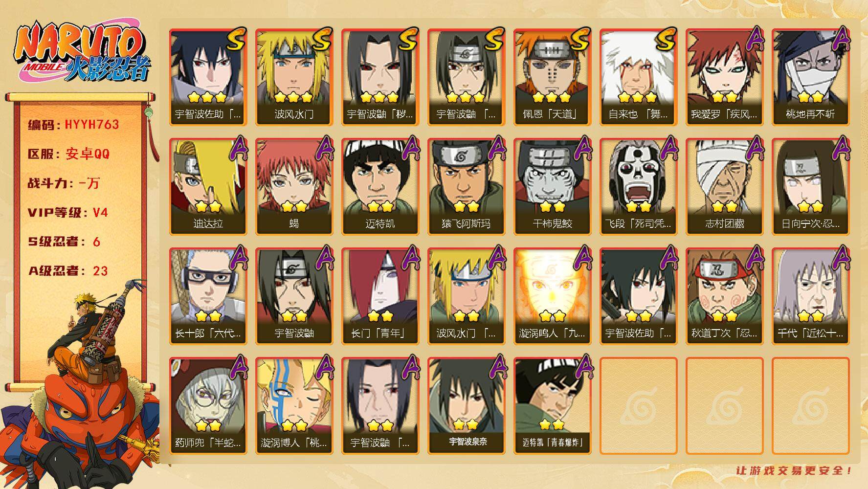
Task: Select the 波风水门 S-rank ninja card
Action: pyautogui.click(x=294, y=77)
